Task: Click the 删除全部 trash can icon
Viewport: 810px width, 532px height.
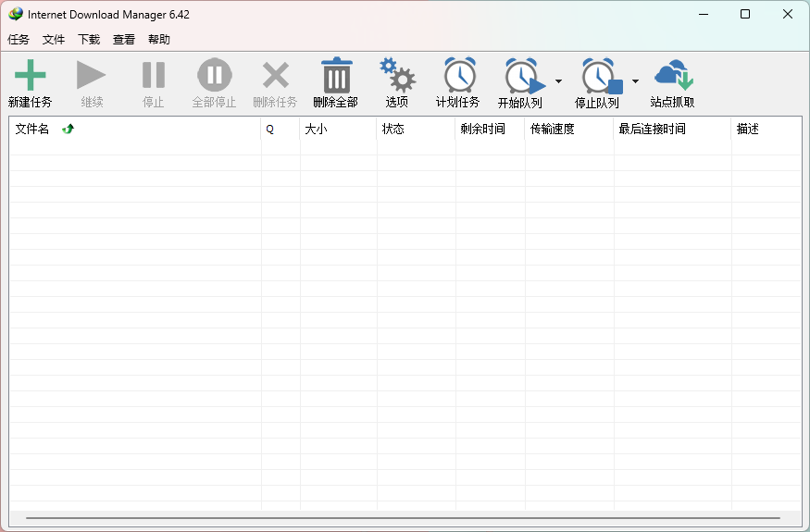Action: pos(337,75)
